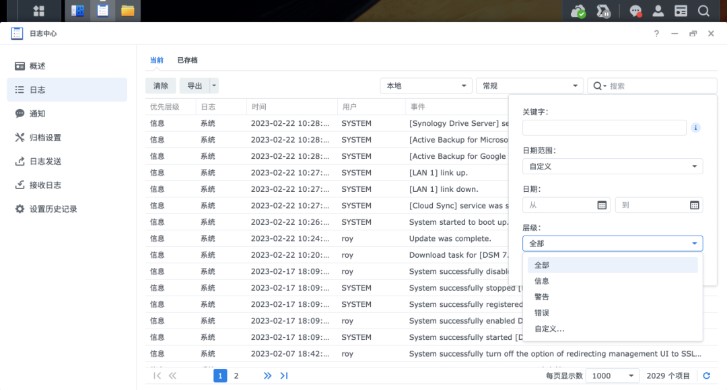Open the 自定义 date range dropdown

612,166
